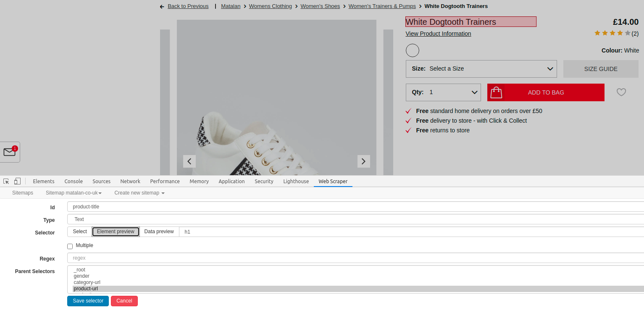Open the Size selection dropdown
Image resolution: width=644 pixels, height=321 pixels.
481,68
